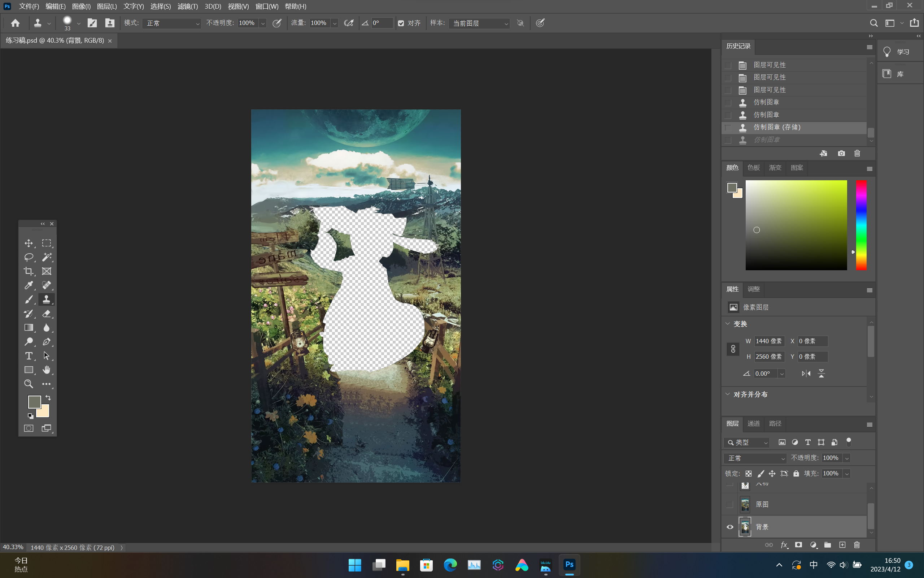Select the Lasso tool
Screen dimensions: 924x578
coord(29,257)
